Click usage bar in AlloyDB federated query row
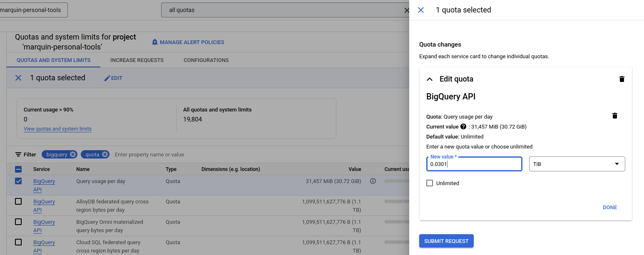Image resolution: width=644 pixels, height=255 pixels. (397, 201)
